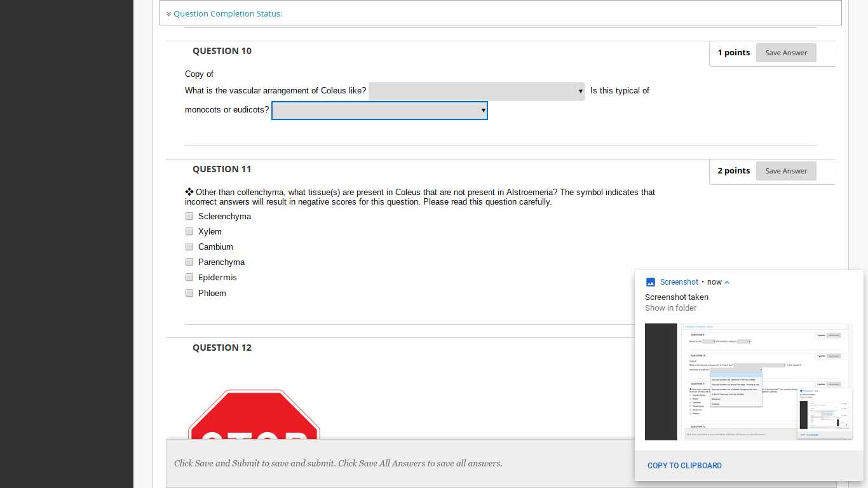
Task: Click the QUESTION 11 heading
Action: coord(222,169)
